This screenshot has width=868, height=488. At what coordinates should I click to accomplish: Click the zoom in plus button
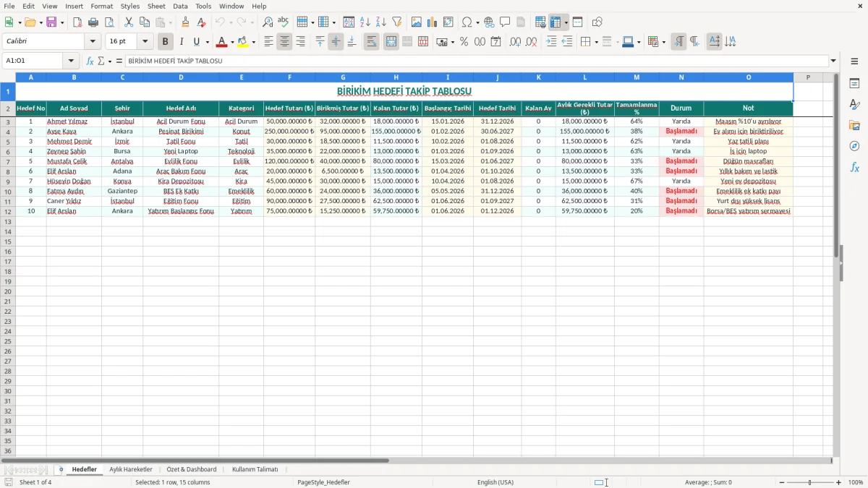[x=839, y=482]
